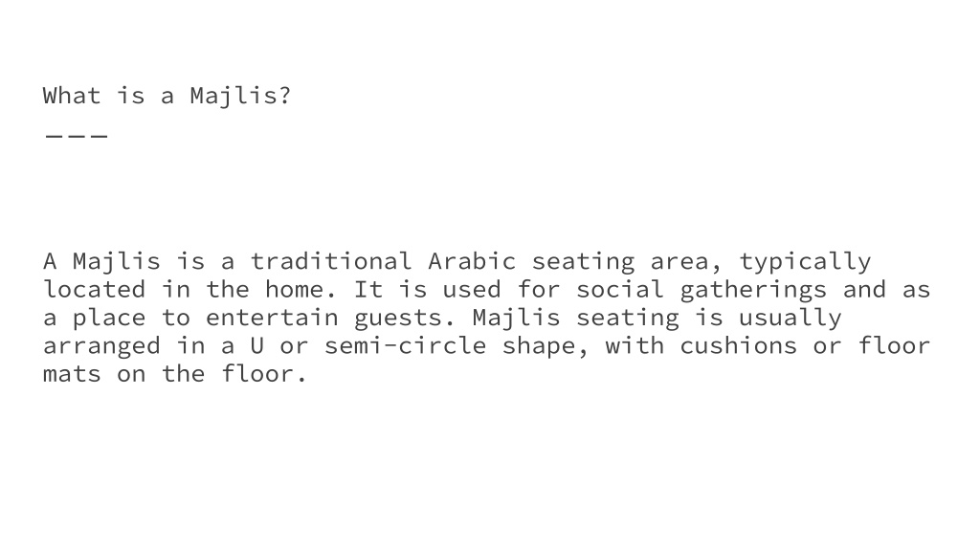980x551 pixels.
Task: Click the word "traditional" in the first line
Action: click(331, 261)
